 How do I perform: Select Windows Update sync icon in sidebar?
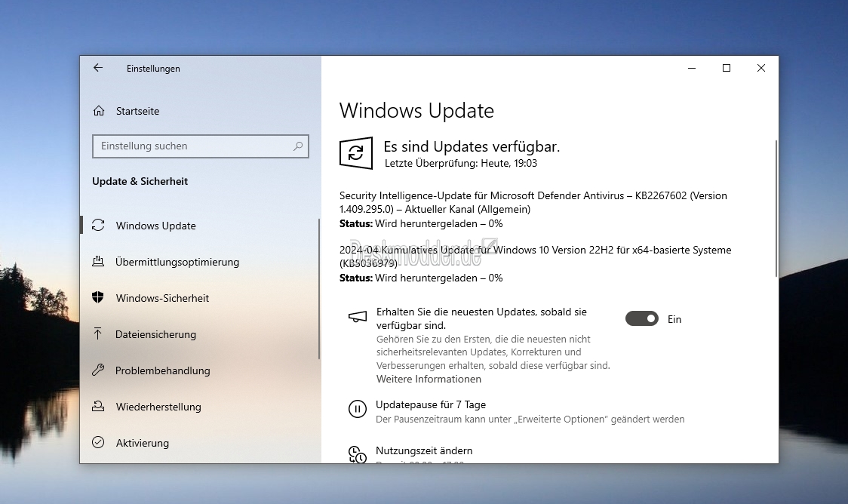click(x=98, y=225)
